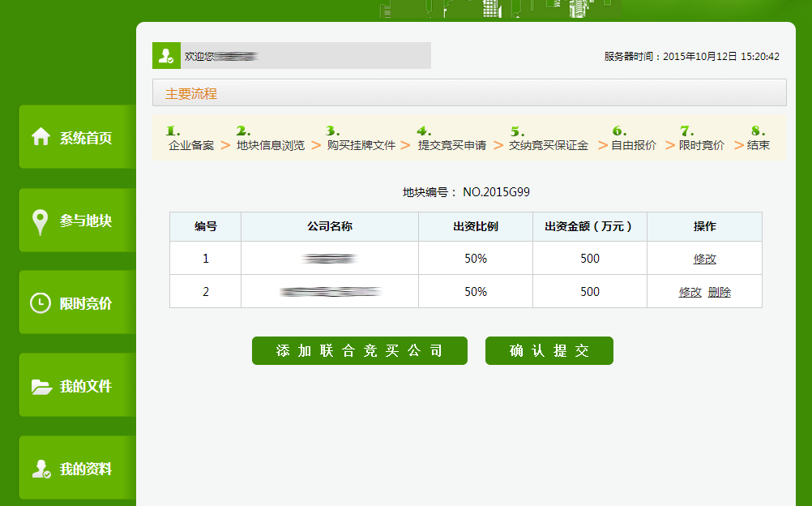The width and height of the screenshot is (812, 506).
Task: Open step 7 限时竞价 in process bar
Action: 702,145
